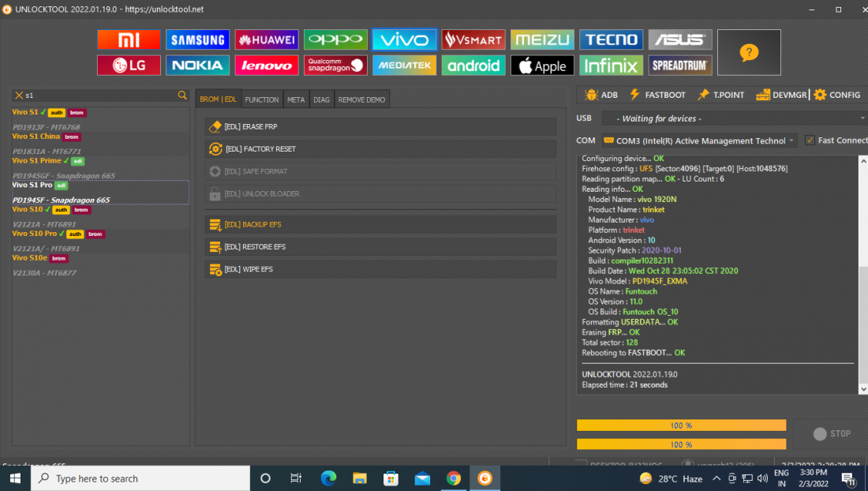Select the ASUS brand tile

(x=679, y=39)
